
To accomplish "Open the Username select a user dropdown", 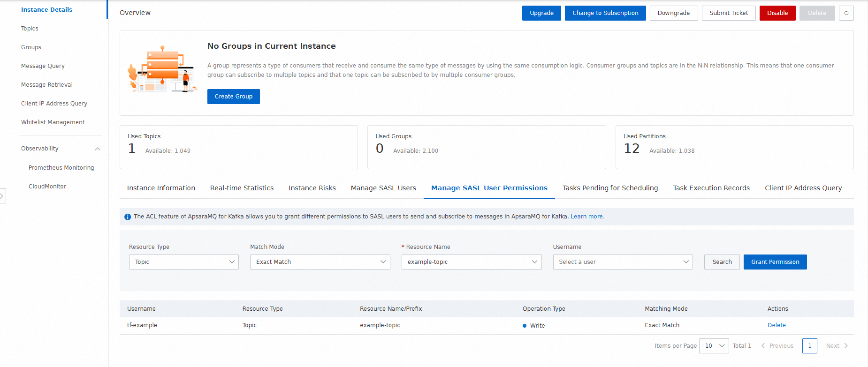I will click(623, 262).
